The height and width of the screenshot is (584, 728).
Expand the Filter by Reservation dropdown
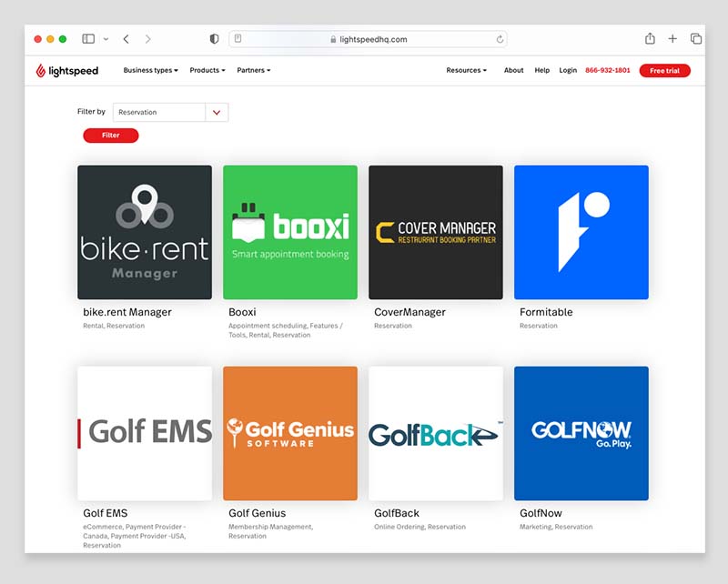pyautogui.click(x=217, y=112)
